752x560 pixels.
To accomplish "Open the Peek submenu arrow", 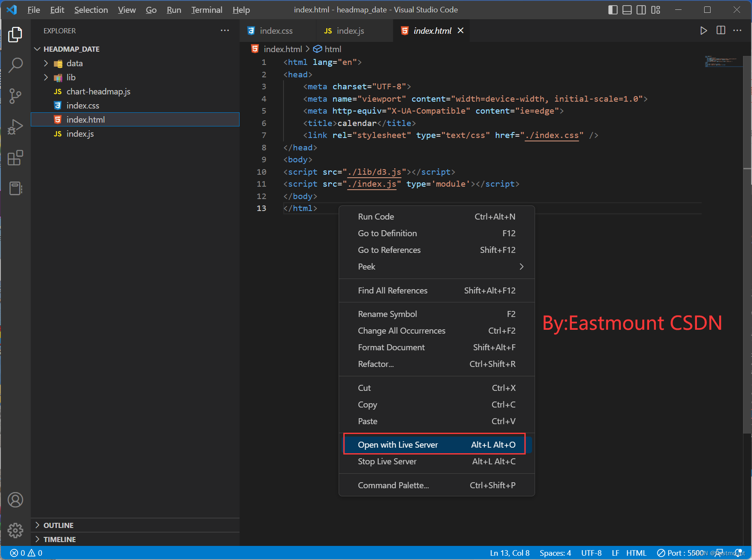I will pos(521,267).
